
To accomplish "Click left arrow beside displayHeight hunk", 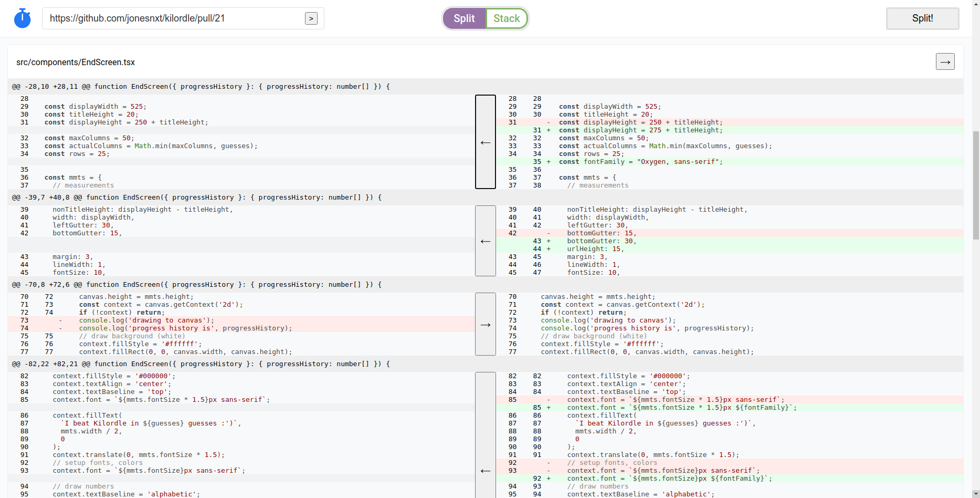I will pos(486,142).
